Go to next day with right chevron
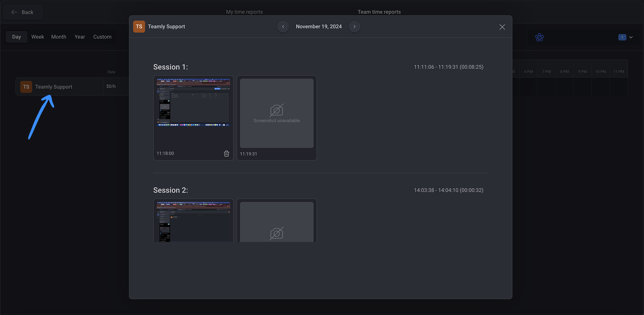Viewport: 644px width, 315px height. [x=354, y=26]
